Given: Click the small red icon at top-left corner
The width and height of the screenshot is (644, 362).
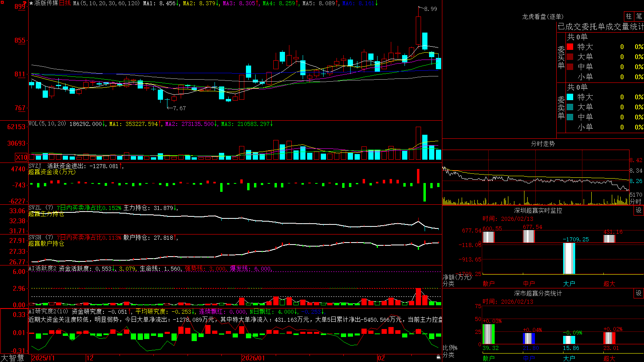Looking at the screenshot, I should click(x=2, y=2).
